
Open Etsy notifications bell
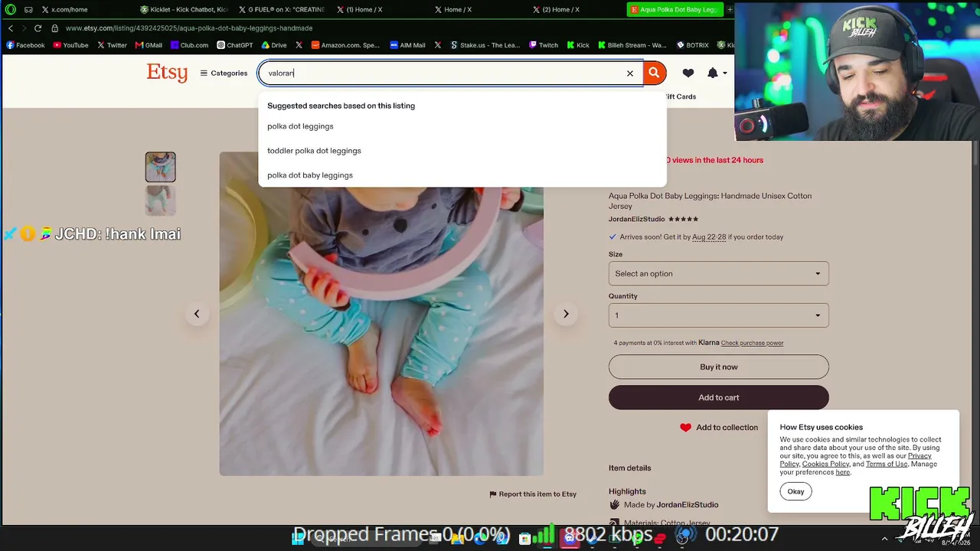pos(713,73)
